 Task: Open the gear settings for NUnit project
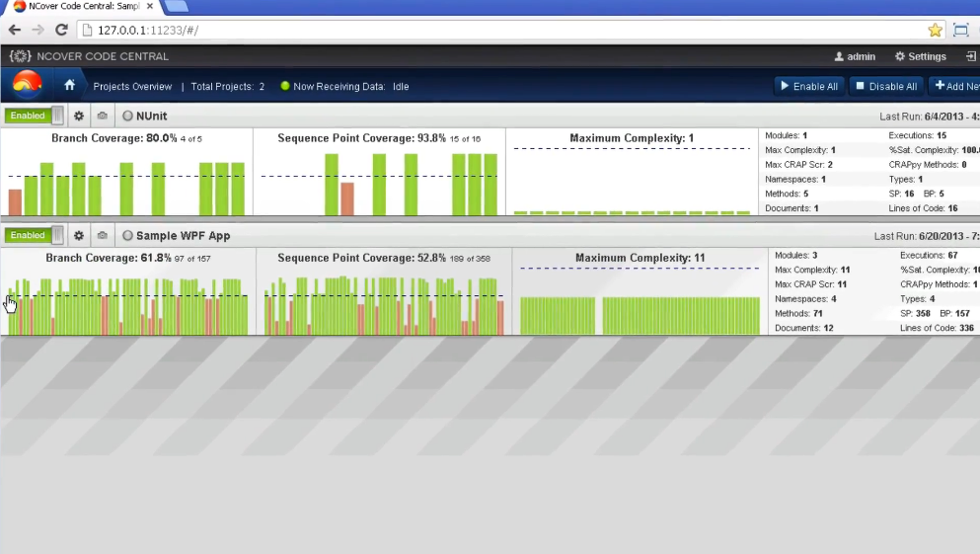(x=79, y=116)
